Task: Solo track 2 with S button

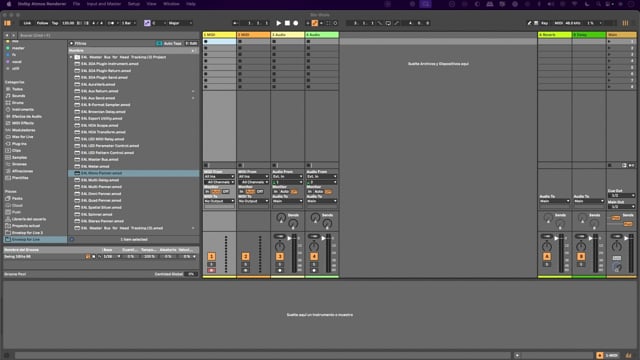Action: (245, 264)
